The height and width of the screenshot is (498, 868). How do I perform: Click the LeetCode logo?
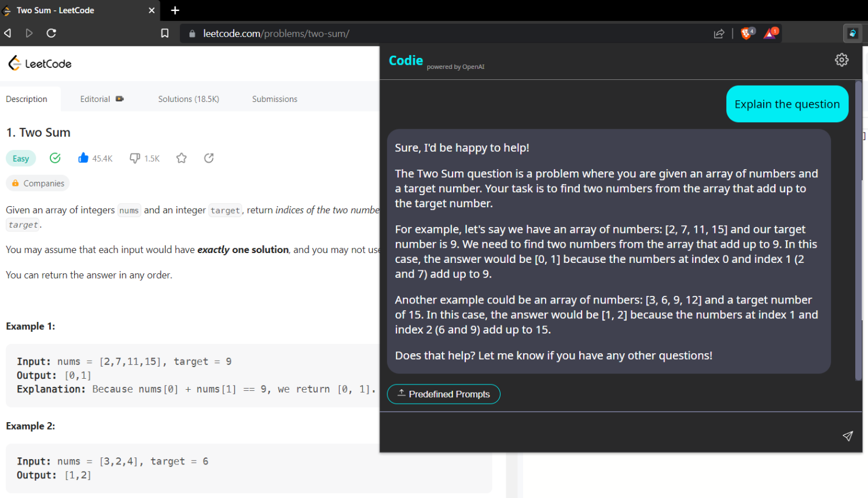point(40,63)
